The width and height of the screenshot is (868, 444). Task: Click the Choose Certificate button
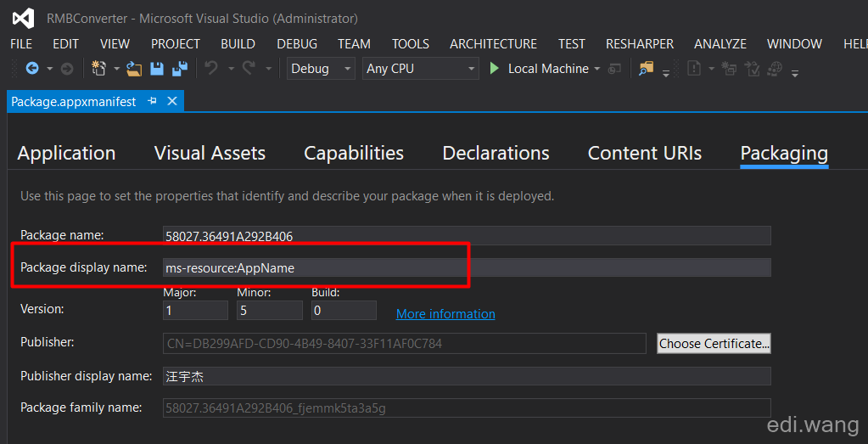(x=714, y=343)
